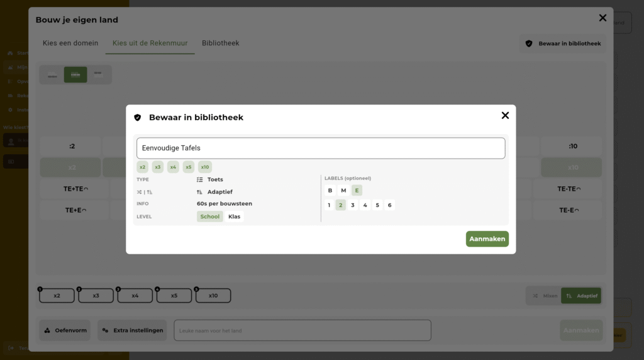Click the shield icon in dialog title

pos(138,118)
